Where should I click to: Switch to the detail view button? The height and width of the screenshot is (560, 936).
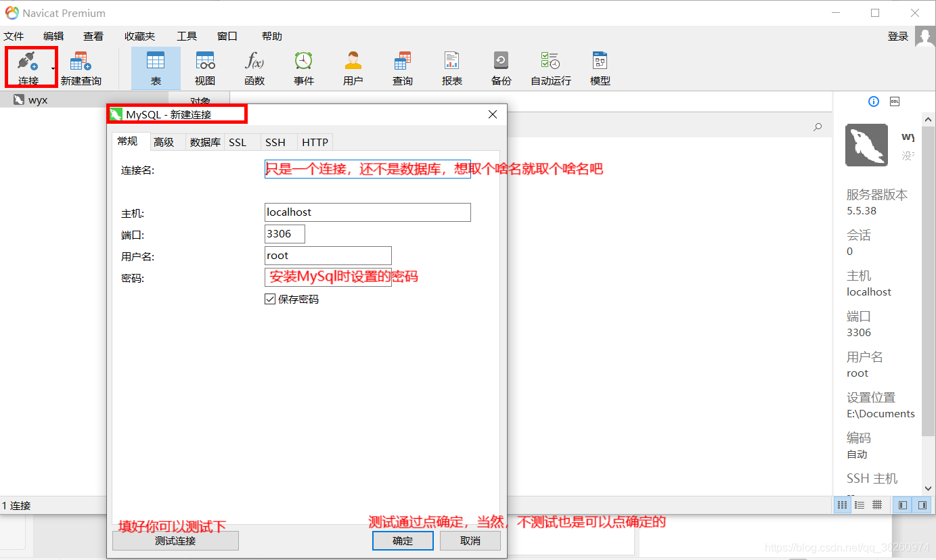point(877,505)
